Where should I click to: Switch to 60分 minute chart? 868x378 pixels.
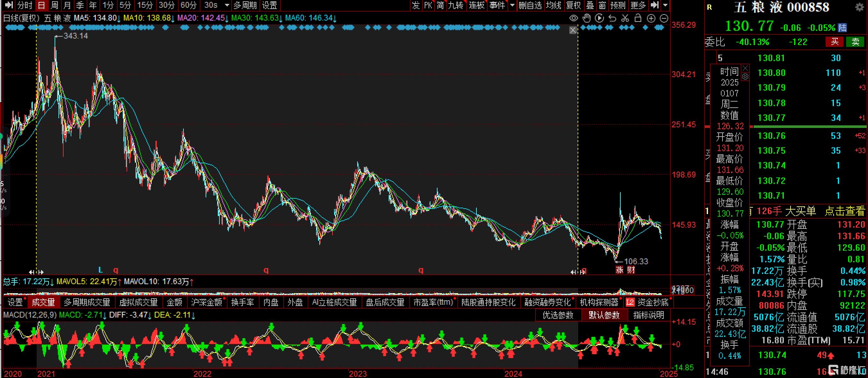click(x=188, y=5)
